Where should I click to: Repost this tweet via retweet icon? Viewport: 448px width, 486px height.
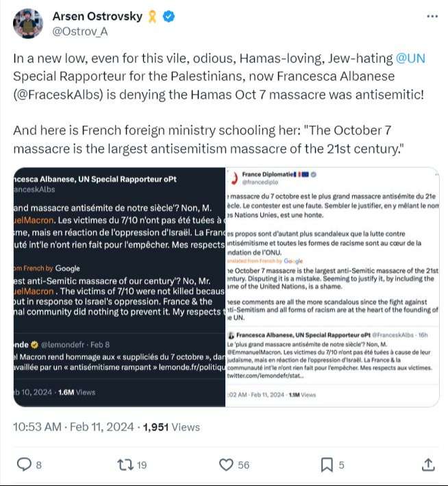pyautogui.click(x=125, y=465)
